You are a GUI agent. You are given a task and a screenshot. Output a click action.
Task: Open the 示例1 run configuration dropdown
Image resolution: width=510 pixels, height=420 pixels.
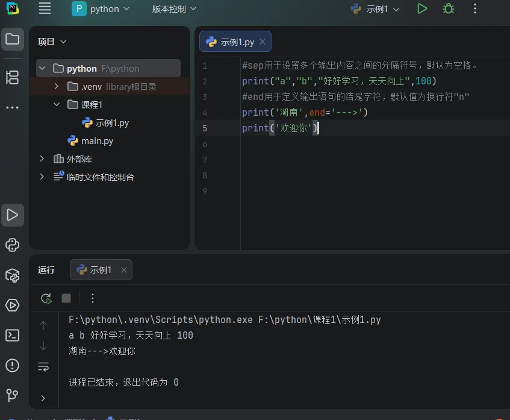(x=375, y=9)
